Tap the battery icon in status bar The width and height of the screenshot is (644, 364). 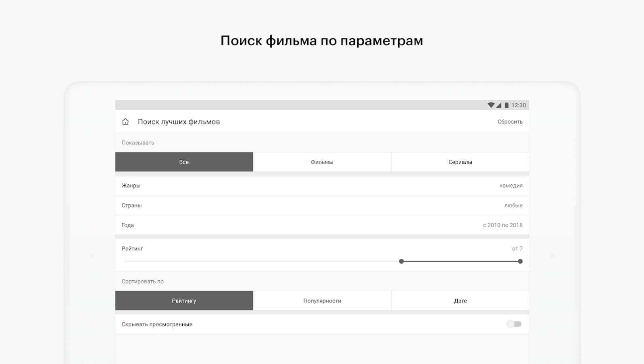[507, 105]
